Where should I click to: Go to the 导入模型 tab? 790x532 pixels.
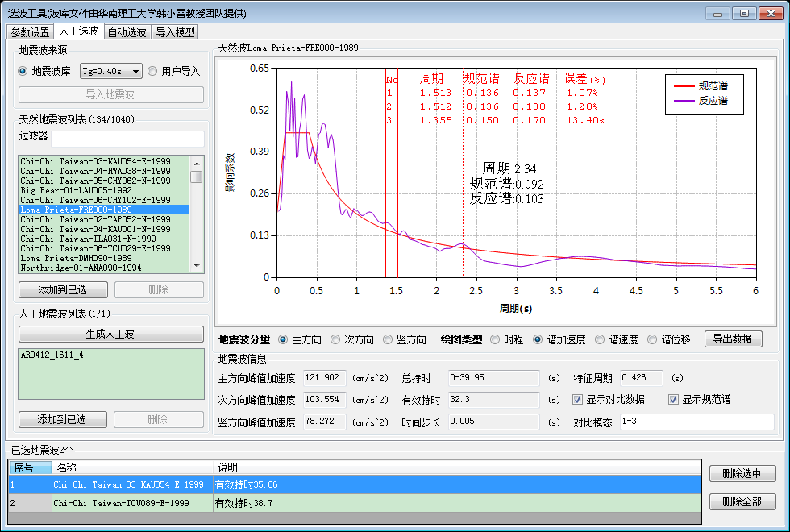tap(175, 32)
